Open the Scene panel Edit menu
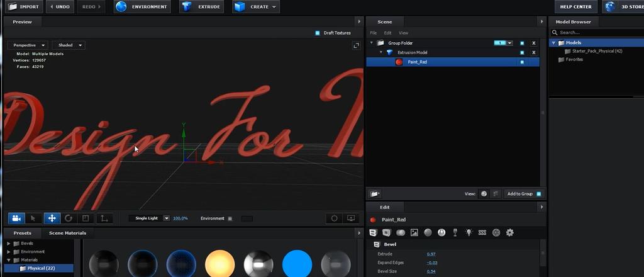 (x=387, y=33)
